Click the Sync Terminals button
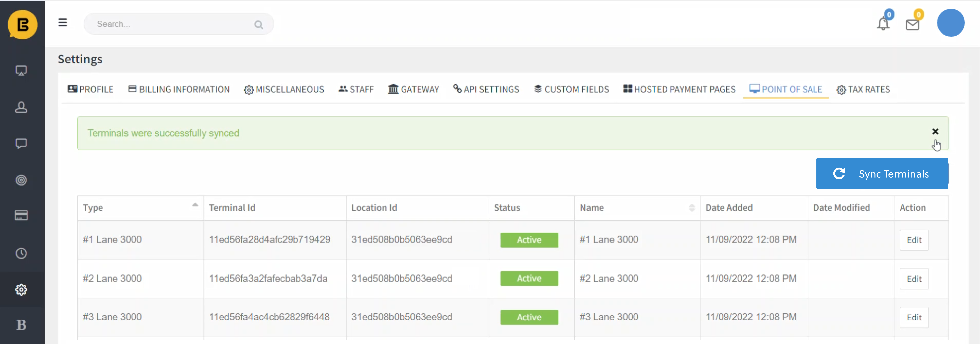The image size is (980, 344). 882,174
